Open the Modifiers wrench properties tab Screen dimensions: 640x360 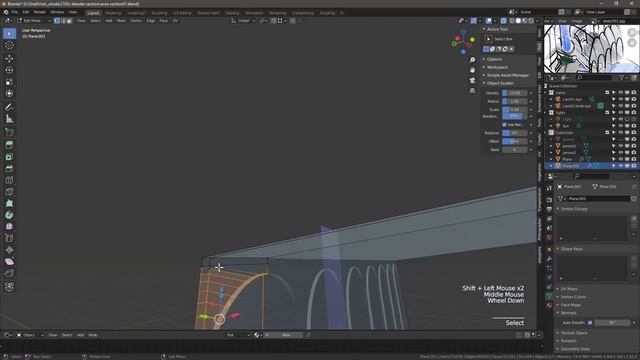[x=549, y=258]
